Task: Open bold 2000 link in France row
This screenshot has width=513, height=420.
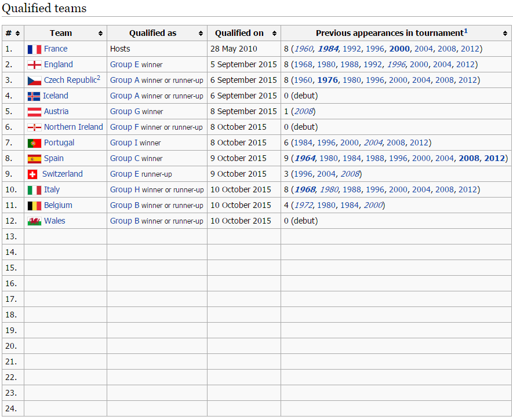Action: tap(399, 49)
